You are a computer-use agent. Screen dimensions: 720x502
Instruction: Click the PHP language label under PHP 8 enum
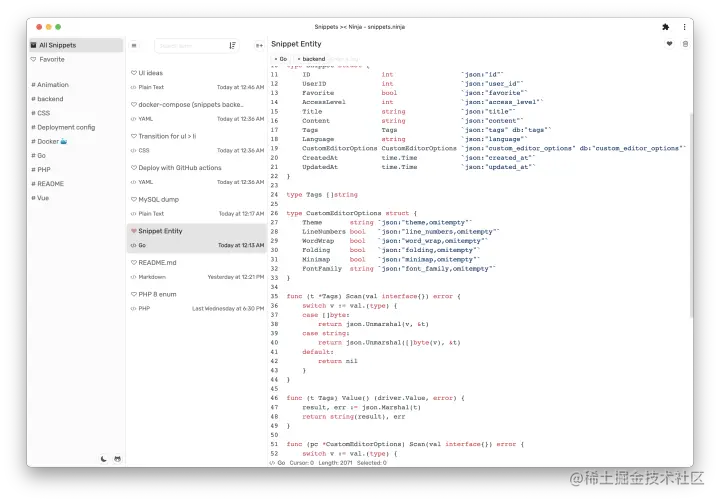(144, 309)
